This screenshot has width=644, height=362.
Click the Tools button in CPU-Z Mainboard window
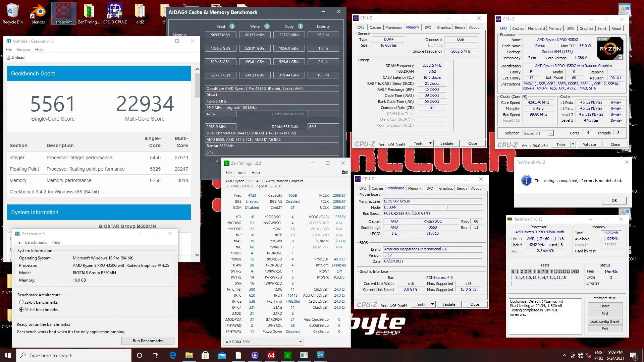(x=420, y=304)
